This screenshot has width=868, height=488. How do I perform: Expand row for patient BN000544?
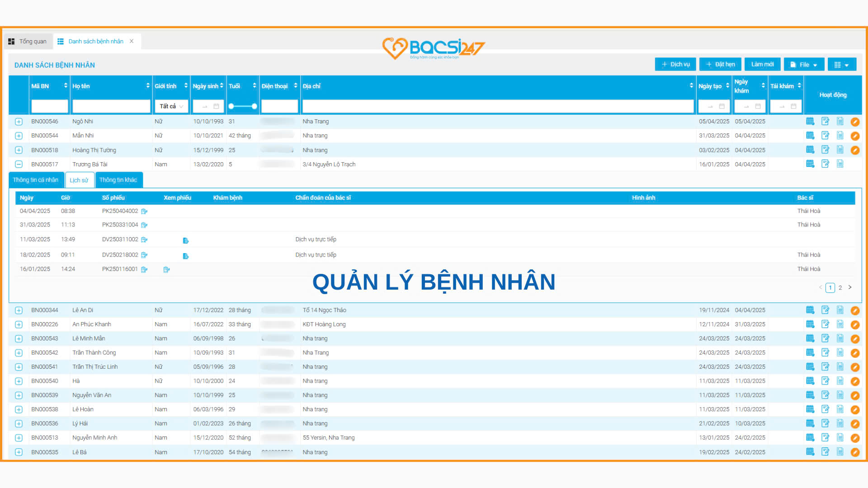click(x=19, y=136)
